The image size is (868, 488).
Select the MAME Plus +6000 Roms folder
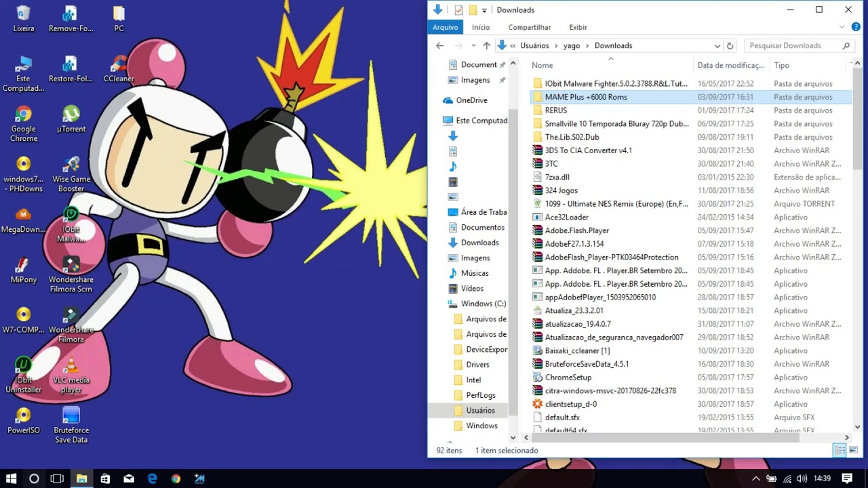point(690,97)
